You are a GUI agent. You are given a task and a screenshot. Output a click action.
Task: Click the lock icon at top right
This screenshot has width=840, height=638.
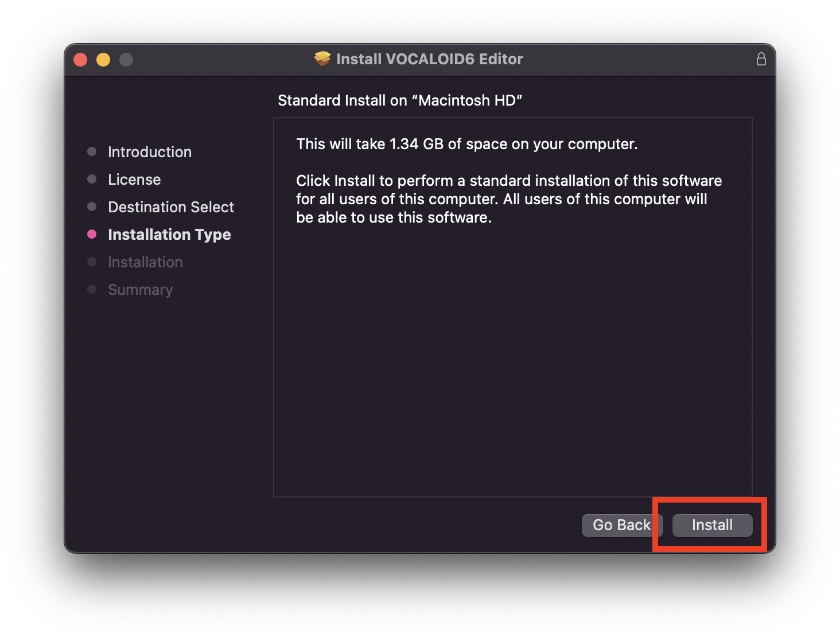761,59
